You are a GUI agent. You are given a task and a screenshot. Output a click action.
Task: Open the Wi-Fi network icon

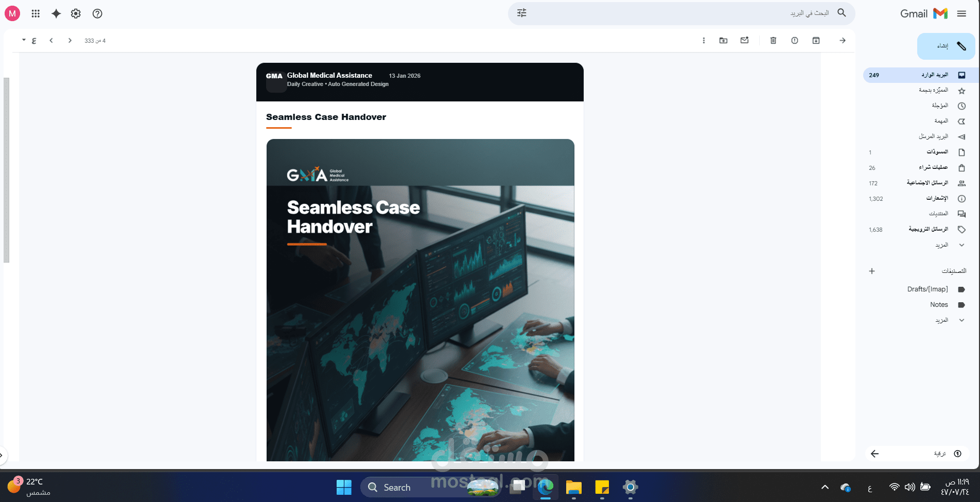[x=895, y=487]
